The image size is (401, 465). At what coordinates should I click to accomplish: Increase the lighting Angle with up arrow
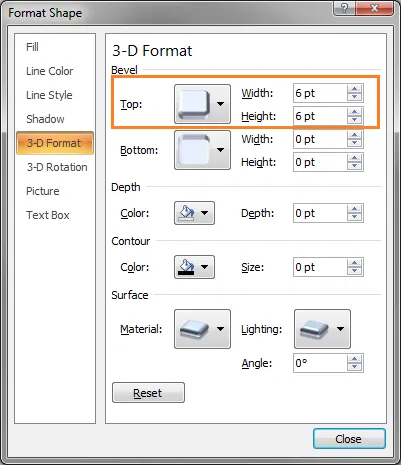[354, 359]
